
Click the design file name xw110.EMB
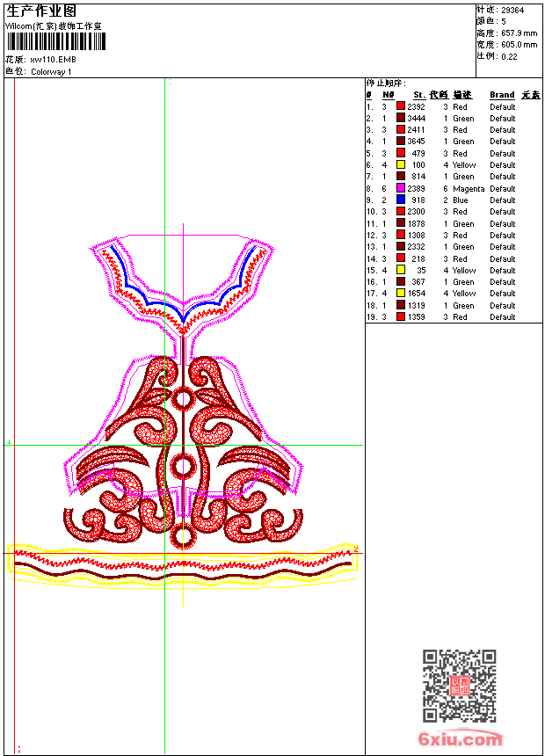point(53,60)
